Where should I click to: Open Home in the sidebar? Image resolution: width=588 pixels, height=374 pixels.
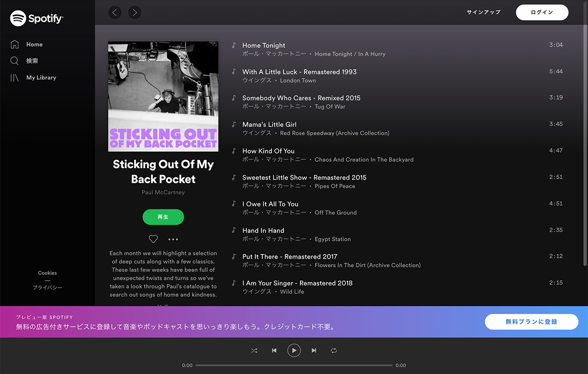(x=34, y=45)
